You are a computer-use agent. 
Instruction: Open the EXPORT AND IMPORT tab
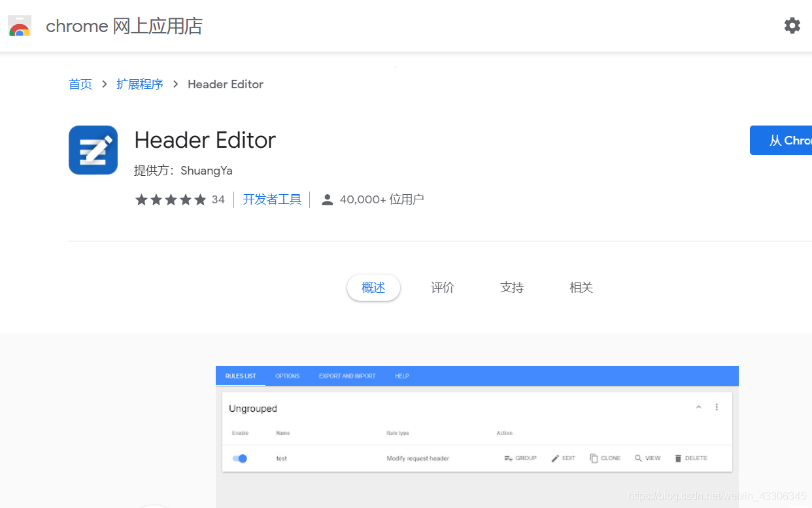click(347, 376)
